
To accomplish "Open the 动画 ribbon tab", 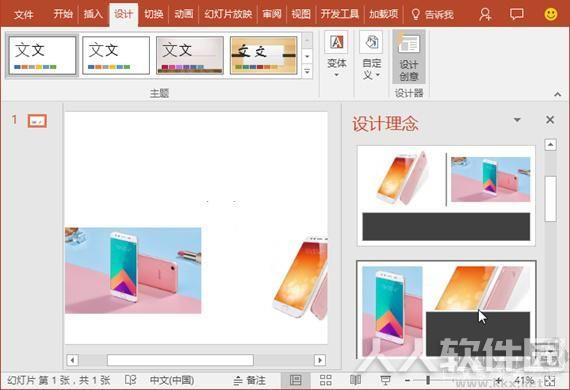I will point(184,14).
